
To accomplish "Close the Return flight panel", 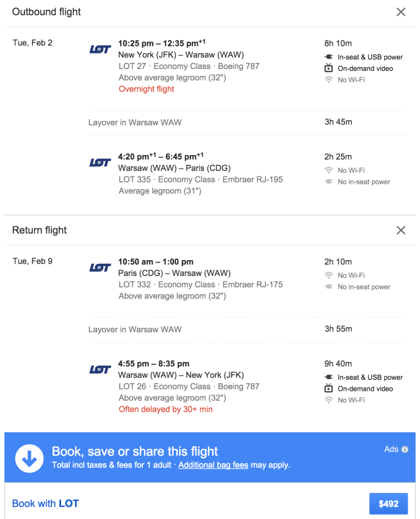I will 400,230.
